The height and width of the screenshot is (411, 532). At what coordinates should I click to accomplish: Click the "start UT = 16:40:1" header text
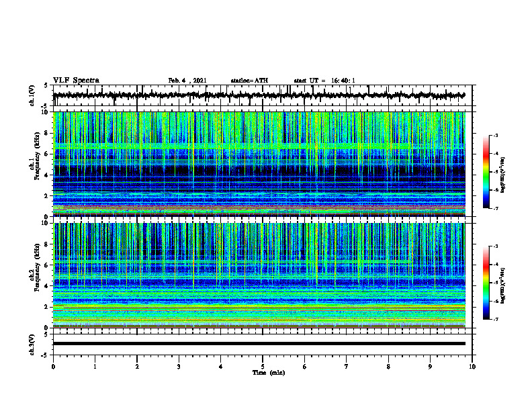coord(324,81)
